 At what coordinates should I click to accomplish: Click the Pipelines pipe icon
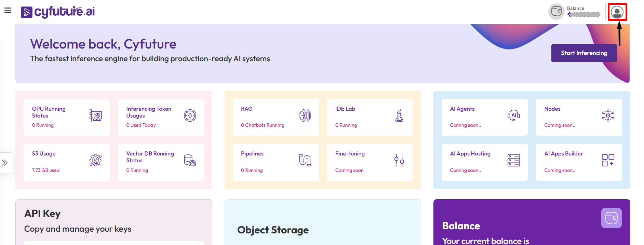305,160
